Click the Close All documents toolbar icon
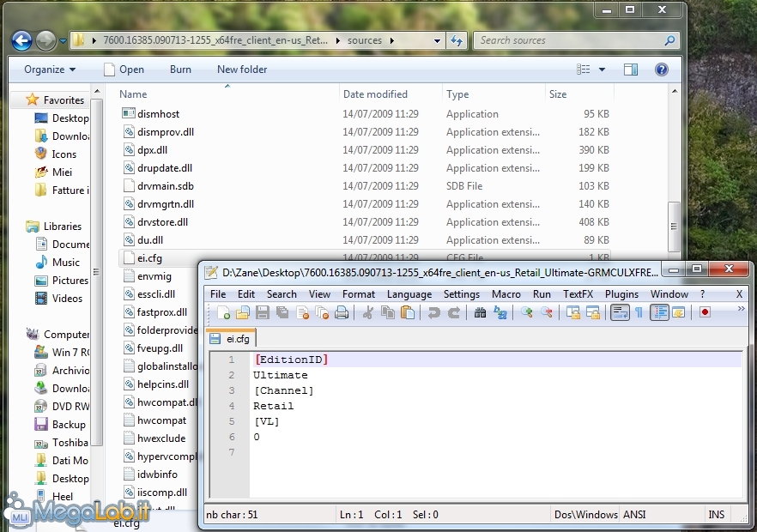Image resolution: width=757 pixels, height=532 pixels. pyautogui.click(x=322, y=313)
